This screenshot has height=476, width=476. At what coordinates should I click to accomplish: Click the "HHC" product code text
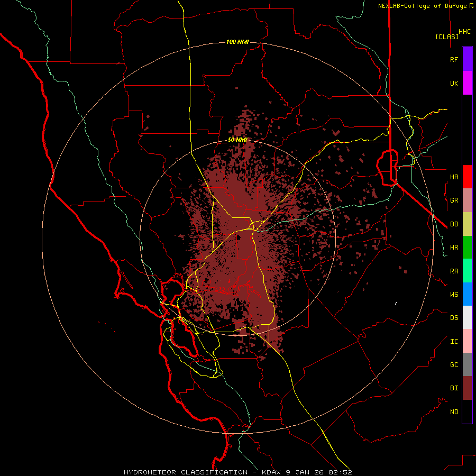pos(464,32)
